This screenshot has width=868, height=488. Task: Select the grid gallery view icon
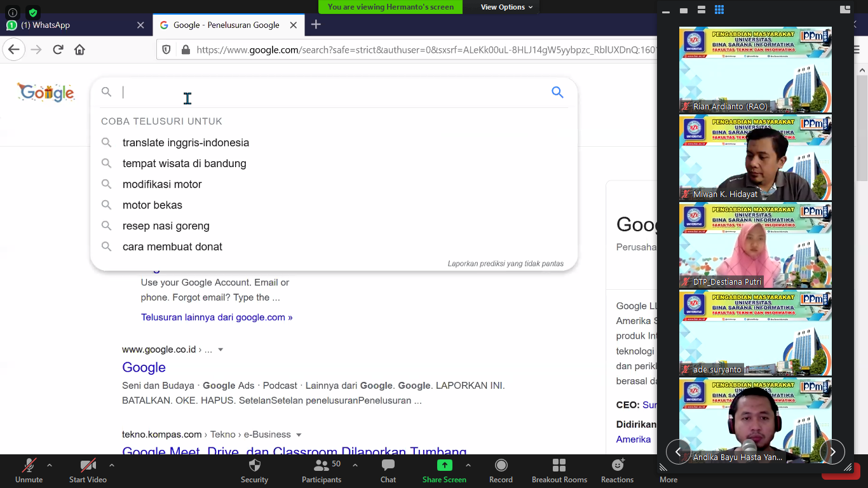pos(719,10)
